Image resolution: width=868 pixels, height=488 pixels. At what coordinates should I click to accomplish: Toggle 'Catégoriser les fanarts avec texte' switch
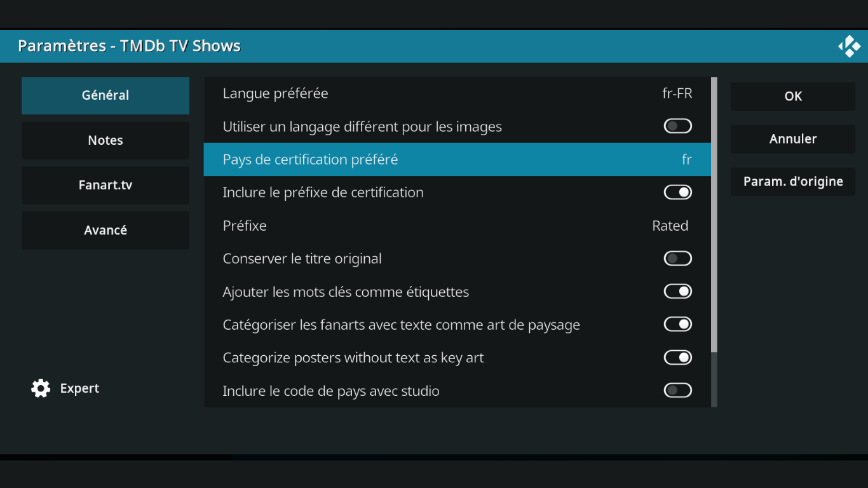[x=677, y=325]
